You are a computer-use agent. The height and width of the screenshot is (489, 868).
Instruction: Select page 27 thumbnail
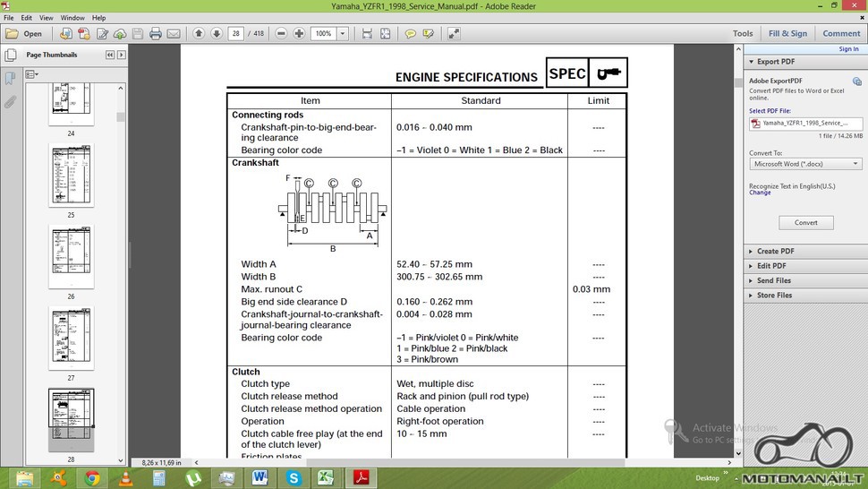[71, 339]
